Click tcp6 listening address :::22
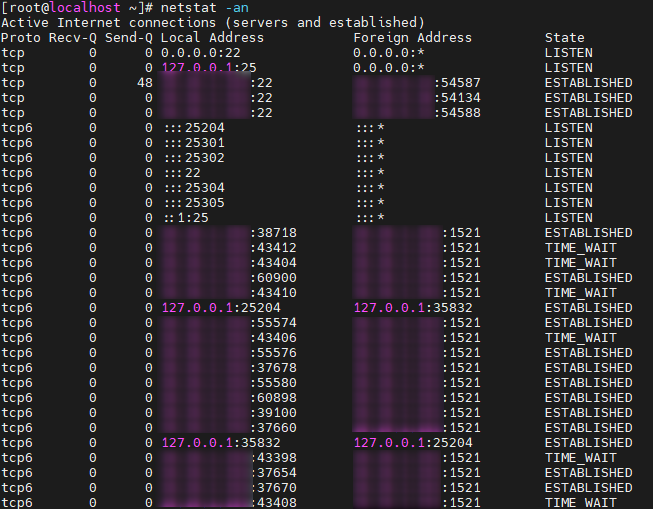The width and height of the screenshot is (653, 509). click(182, 173)
